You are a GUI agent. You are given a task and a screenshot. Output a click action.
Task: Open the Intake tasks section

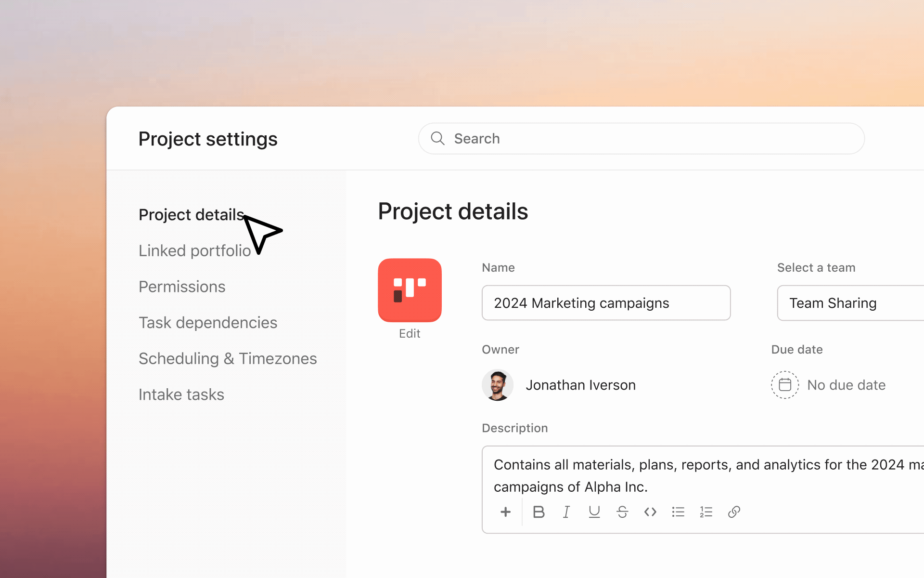181,394
